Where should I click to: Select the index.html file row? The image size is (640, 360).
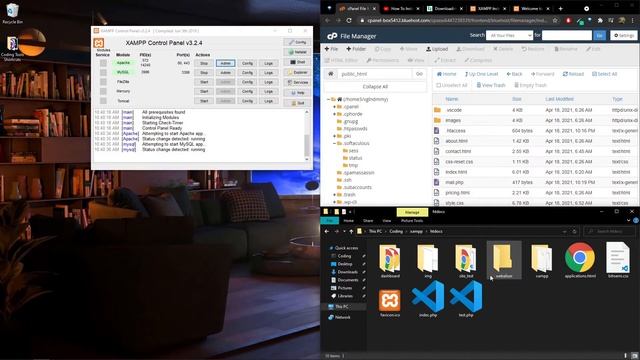tap(536, 172)
